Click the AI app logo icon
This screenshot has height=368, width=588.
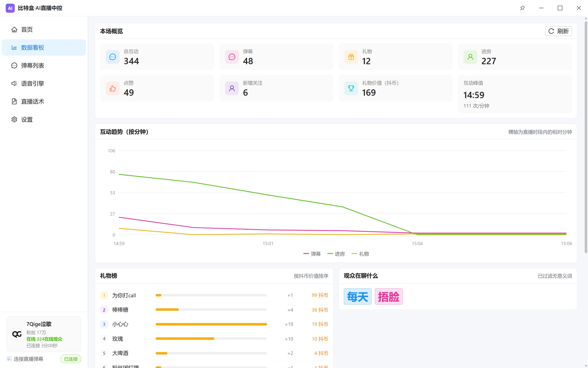(x=10, y=8)
